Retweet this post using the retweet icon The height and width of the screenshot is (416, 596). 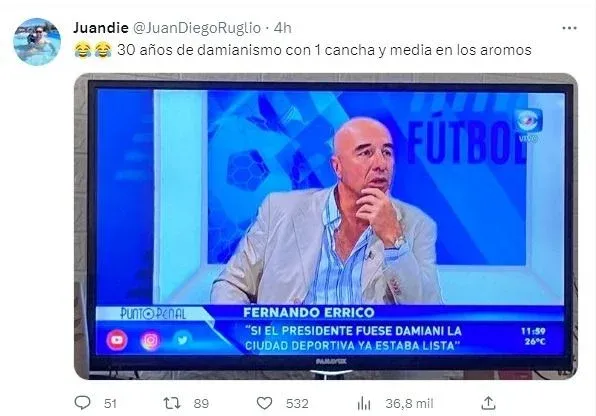pyautogui.click(x=171, y=403)
